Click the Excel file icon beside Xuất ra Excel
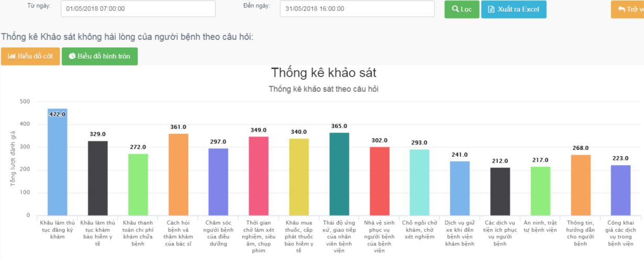Image resolution: width=644 pixels, height=259 pixels. click(x=491, y=9)
